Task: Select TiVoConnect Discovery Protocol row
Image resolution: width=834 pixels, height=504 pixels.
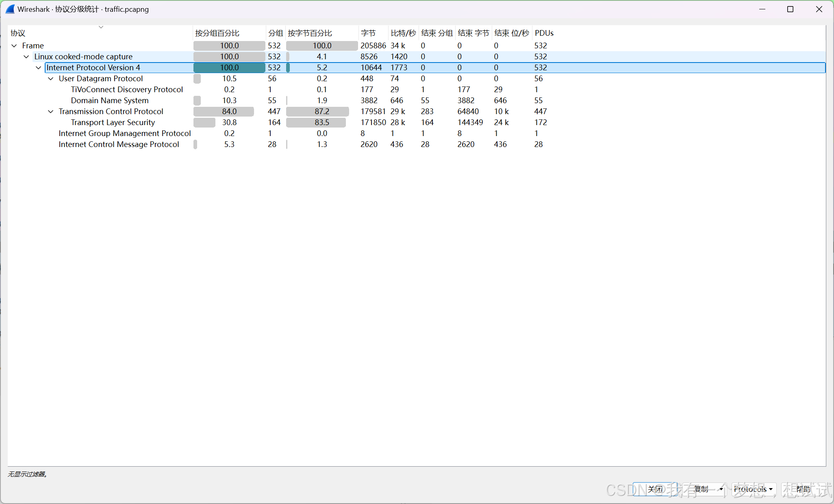Action: pos(126,90)
